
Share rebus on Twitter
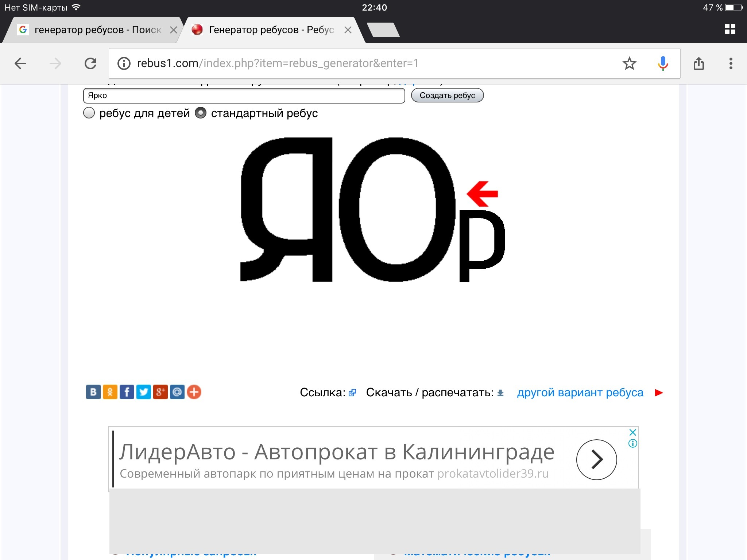[x=143, y=392]
